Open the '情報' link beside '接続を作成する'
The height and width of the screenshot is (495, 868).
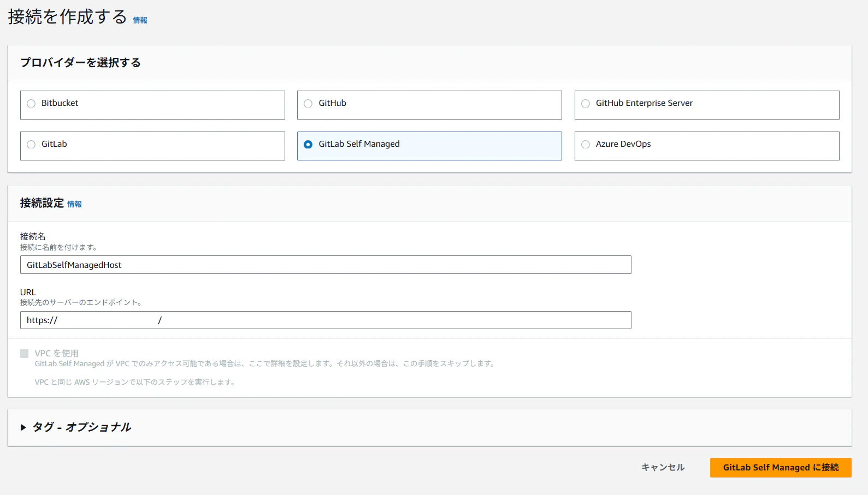coord(140,20)
